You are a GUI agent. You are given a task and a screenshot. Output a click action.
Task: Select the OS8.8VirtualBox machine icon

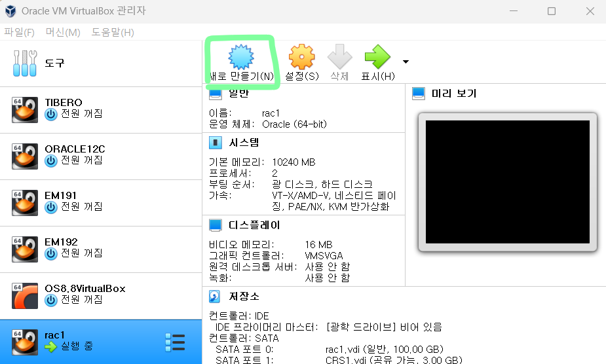[25, 296]
